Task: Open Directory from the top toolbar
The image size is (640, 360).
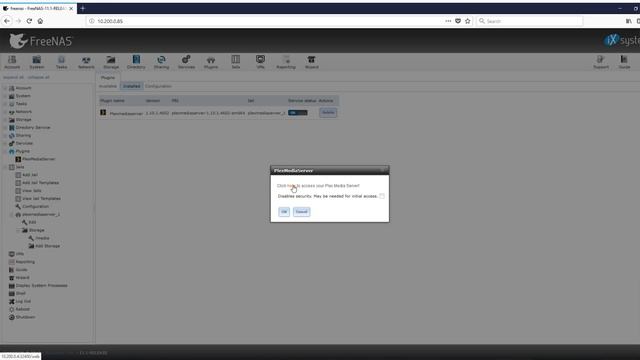Action: 136,62
